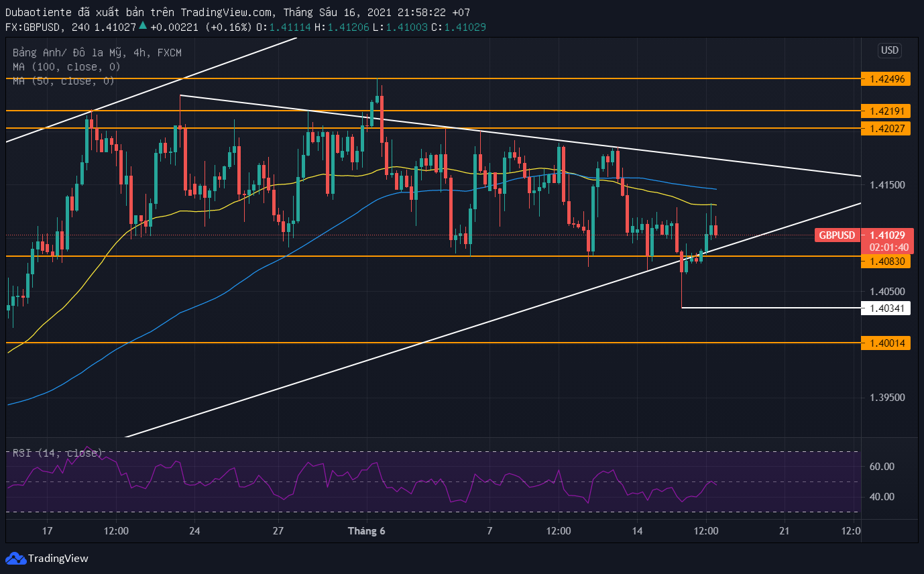This screenshot has height=574, width=924.
Task: Click the 27 date axis label
Action: (278, 531)
